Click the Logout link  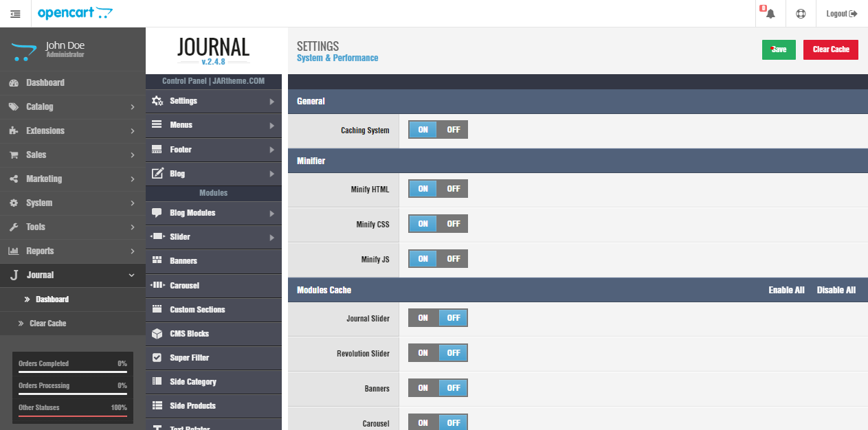point(842,14)
